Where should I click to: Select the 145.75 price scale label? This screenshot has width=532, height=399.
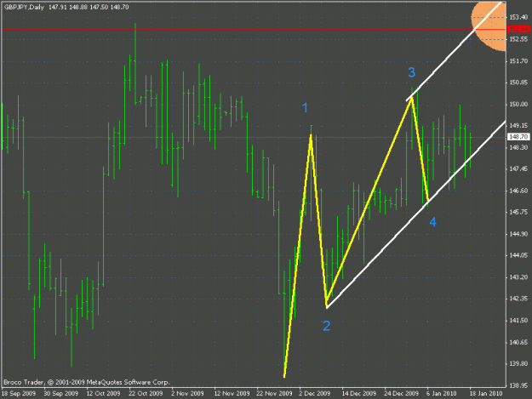coord(518,212)
